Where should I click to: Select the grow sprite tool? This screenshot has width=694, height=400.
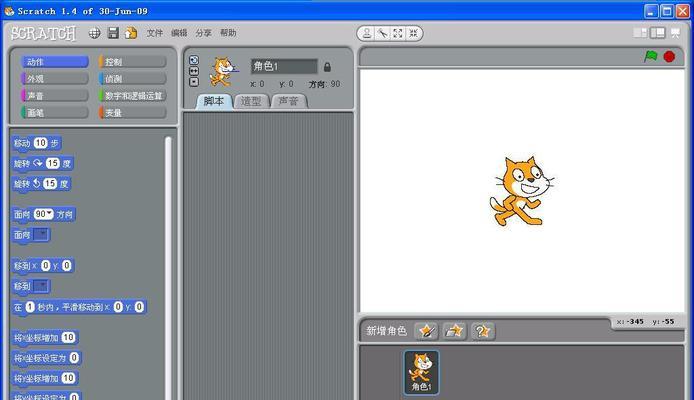(397, 33)
